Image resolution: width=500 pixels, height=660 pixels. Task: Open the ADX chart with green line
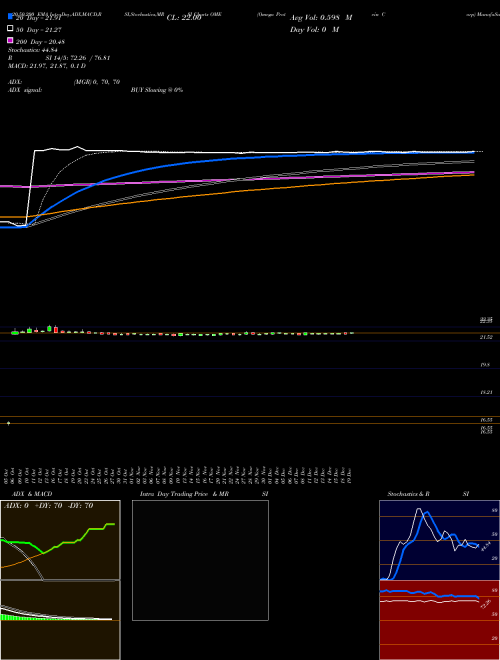[x=60, y=540]
